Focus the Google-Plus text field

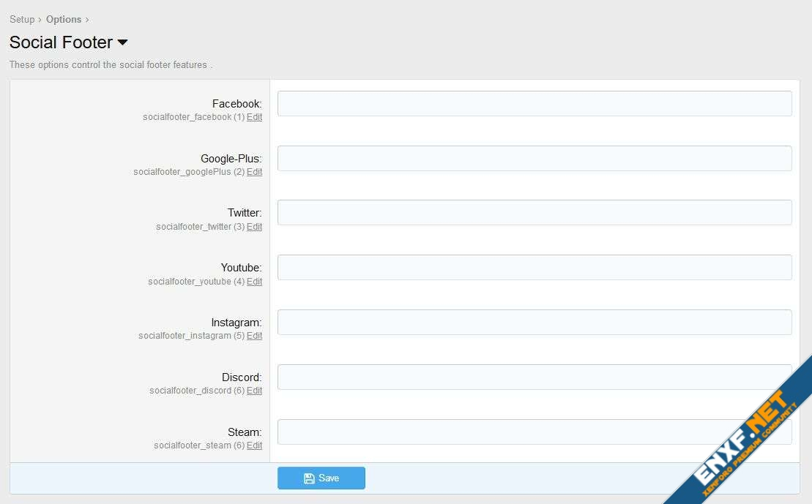point(534,159)
